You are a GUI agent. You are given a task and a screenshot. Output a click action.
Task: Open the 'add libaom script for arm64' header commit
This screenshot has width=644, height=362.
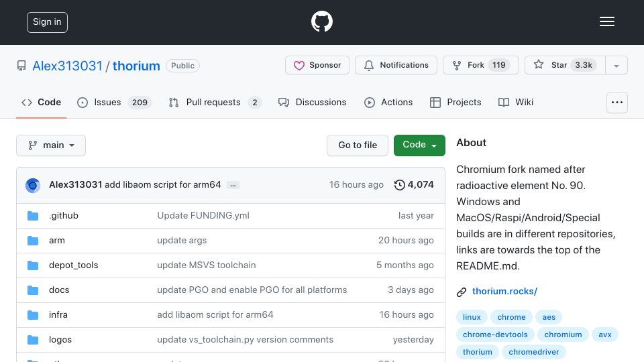[162, 185]
